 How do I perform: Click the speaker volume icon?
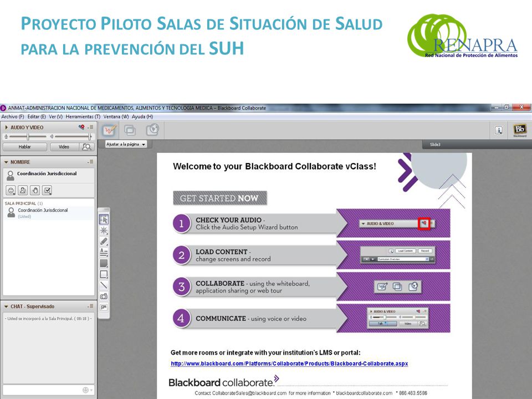[52, 137]
